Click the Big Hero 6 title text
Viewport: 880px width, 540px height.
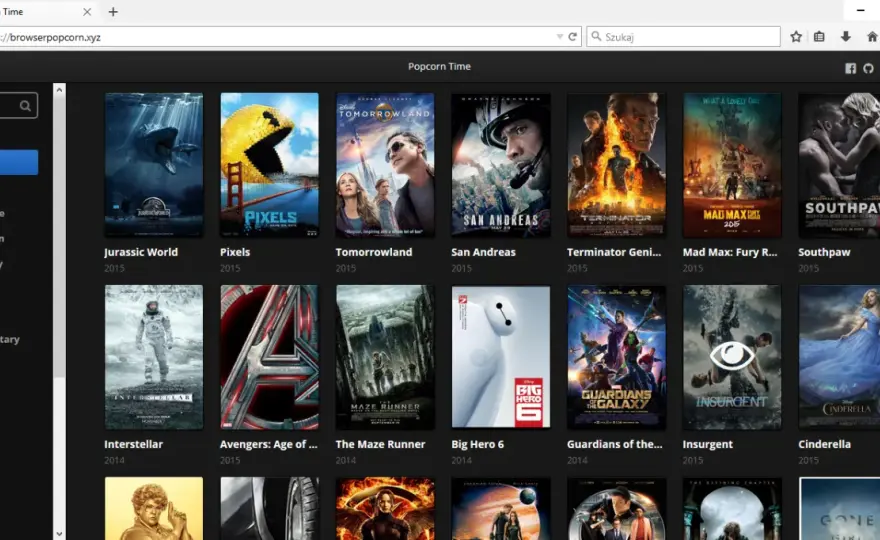coord(478,444)
